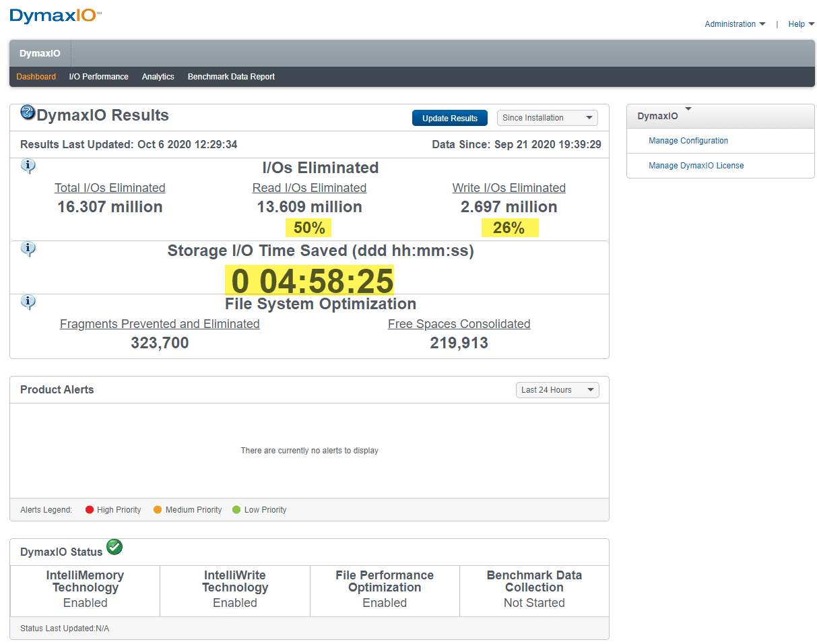The height and width of the screenshot is (644, 817).
Task: Click Fragments Prevented and Eliminated link
Action: (x=160, y=324)
